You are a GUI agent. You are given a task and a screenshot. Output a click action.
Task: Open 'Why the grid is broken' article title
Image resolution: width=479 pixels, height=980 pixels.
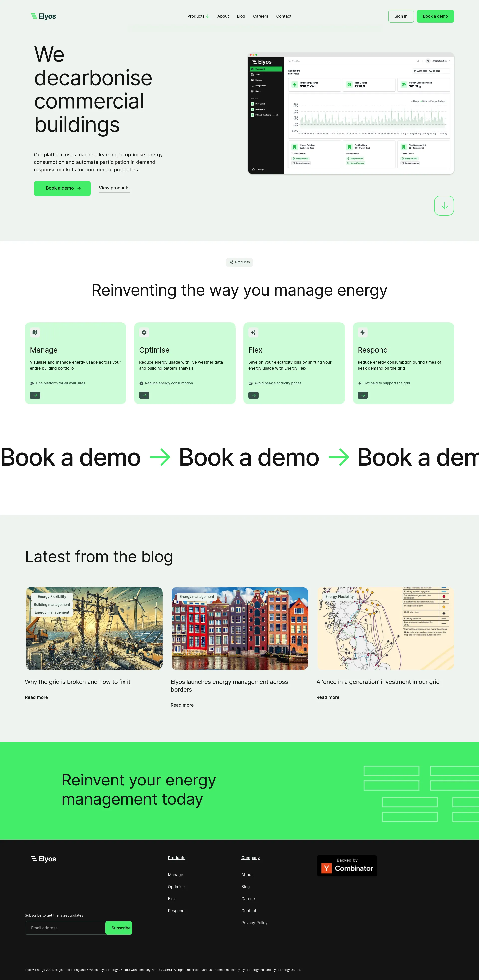(x=78, y=682)
